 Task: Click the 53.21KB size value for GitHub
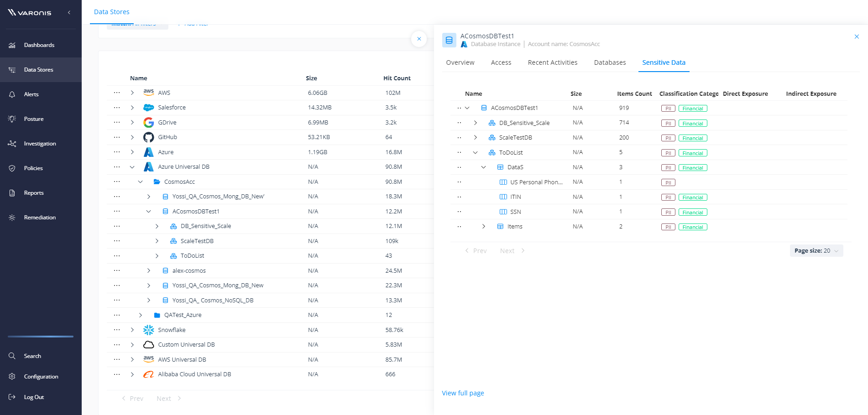(319, 137)
